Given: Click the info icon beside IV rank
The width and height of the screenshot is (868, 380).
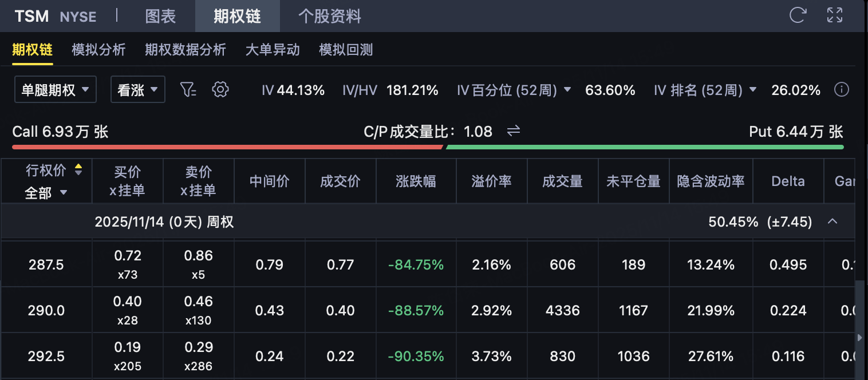Looking at the screenshot, I should pos(841,90).
